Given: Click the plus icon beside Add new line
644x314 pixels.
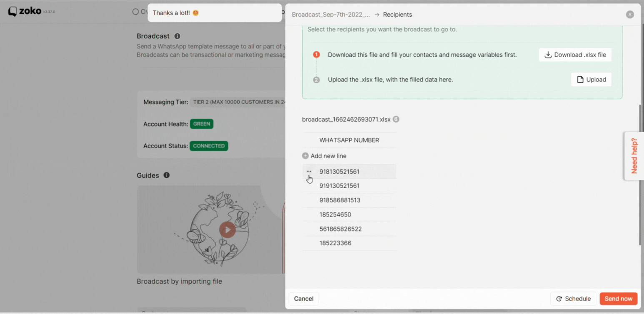Looking at the screenshot, I should pos(306,156).
